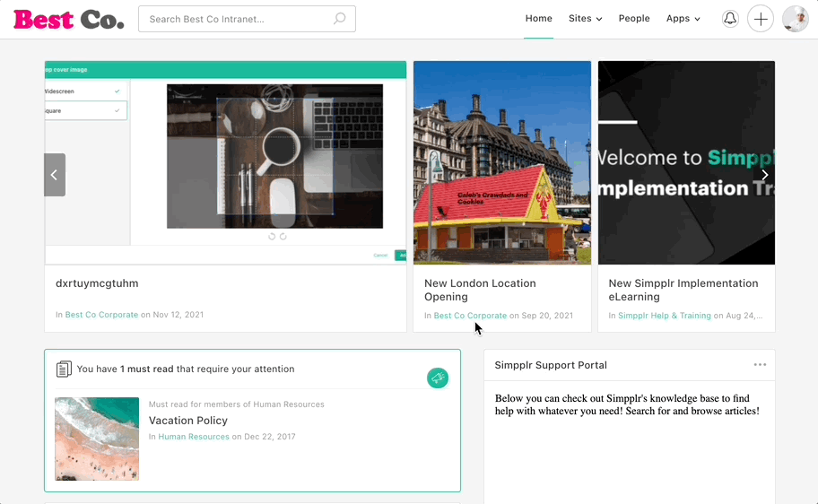Screen dimensions: 818x504
Task: Open the dxrtuymcgtuhm cover image
Action: click(225, 162)
